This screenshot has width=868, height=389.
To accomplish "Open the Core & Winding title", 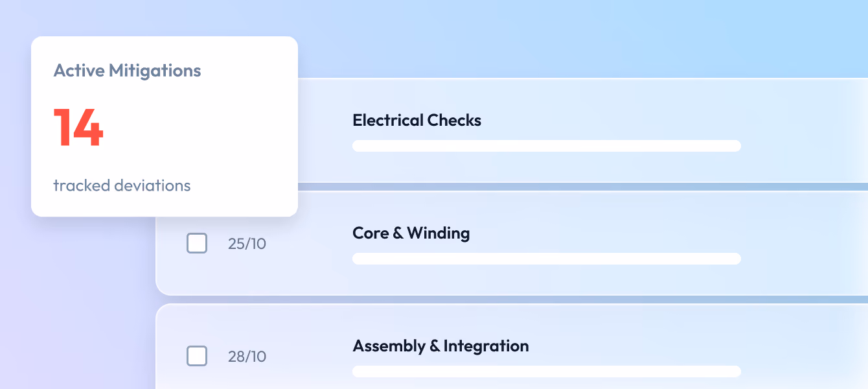I will (411, 233).
